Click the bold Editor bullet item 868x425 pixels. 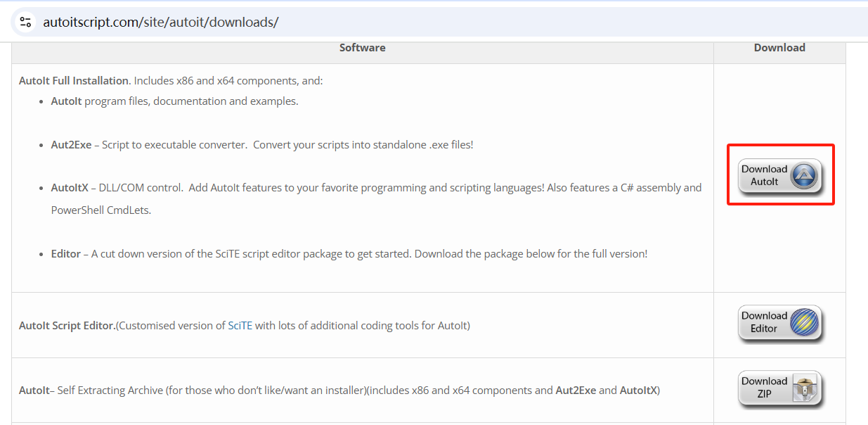click(66, 253)
